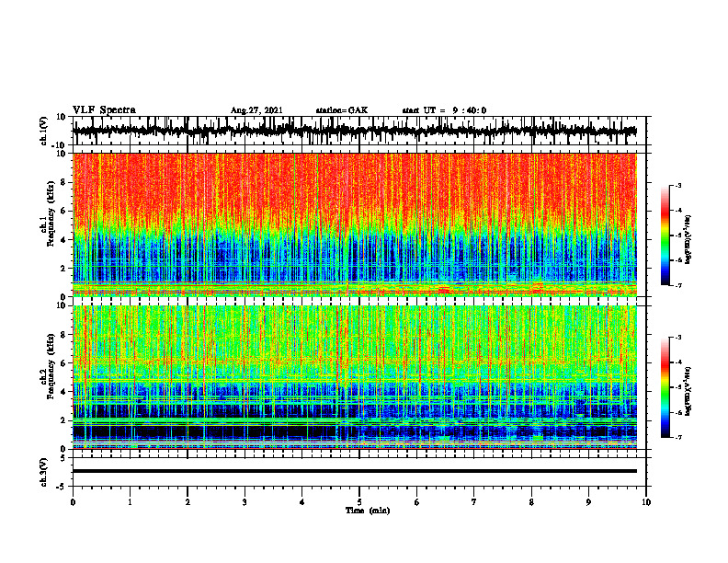Click the '-7' label on ch.1 color bar

tap(678, 285)
